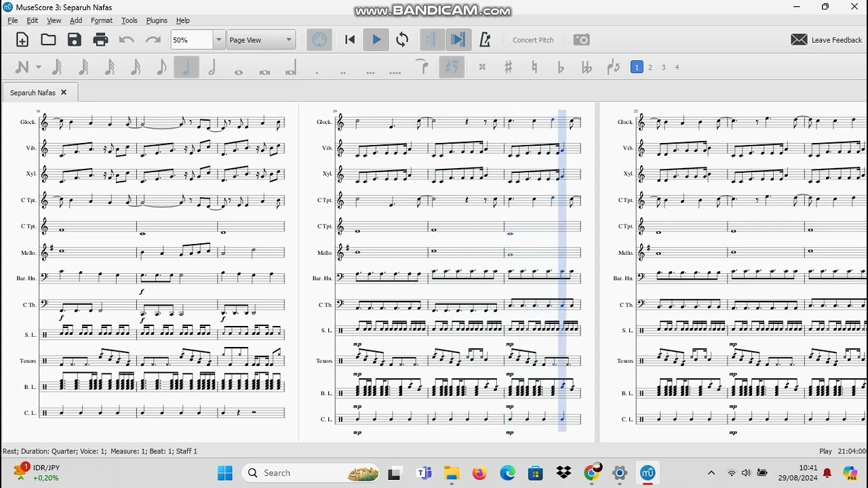The image size is (868, 488).
Task: Apply double flat accidental
Action: (x=587, y=67)
